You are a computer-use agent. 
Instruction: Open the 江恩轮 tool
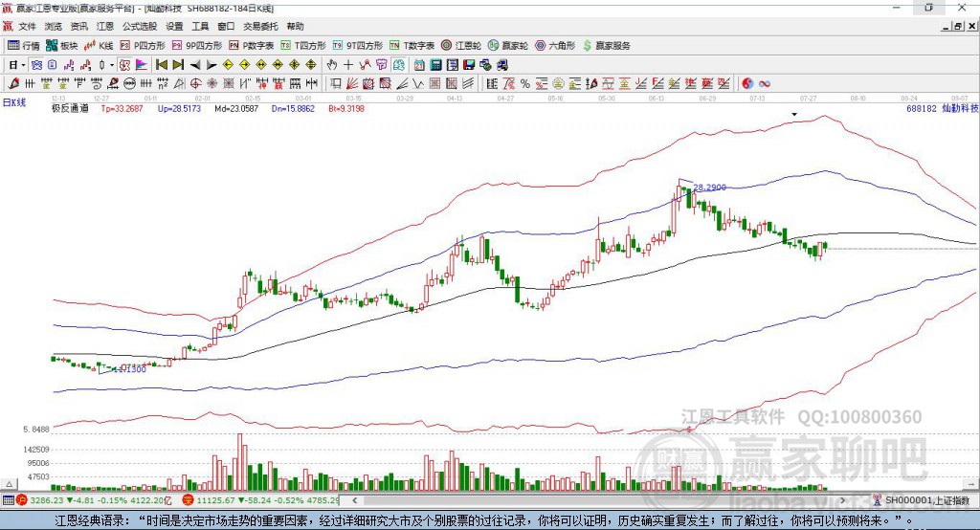461,46
